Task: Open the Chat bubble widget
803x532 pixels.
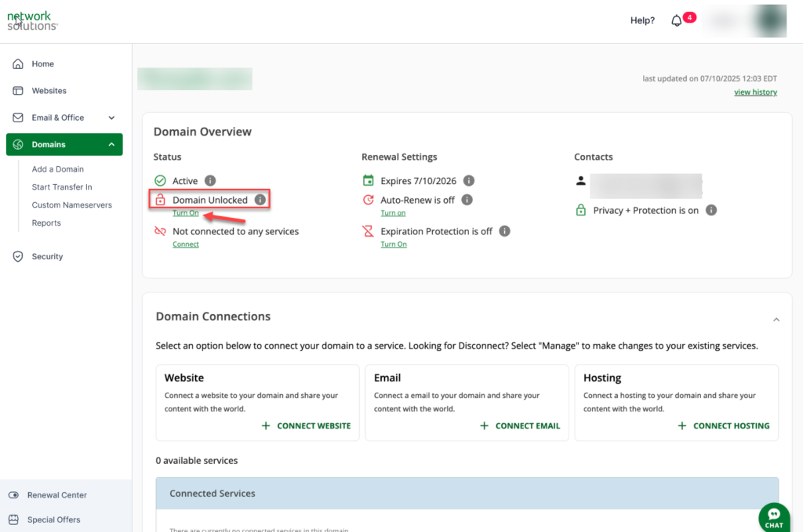Action: [774, 517]
